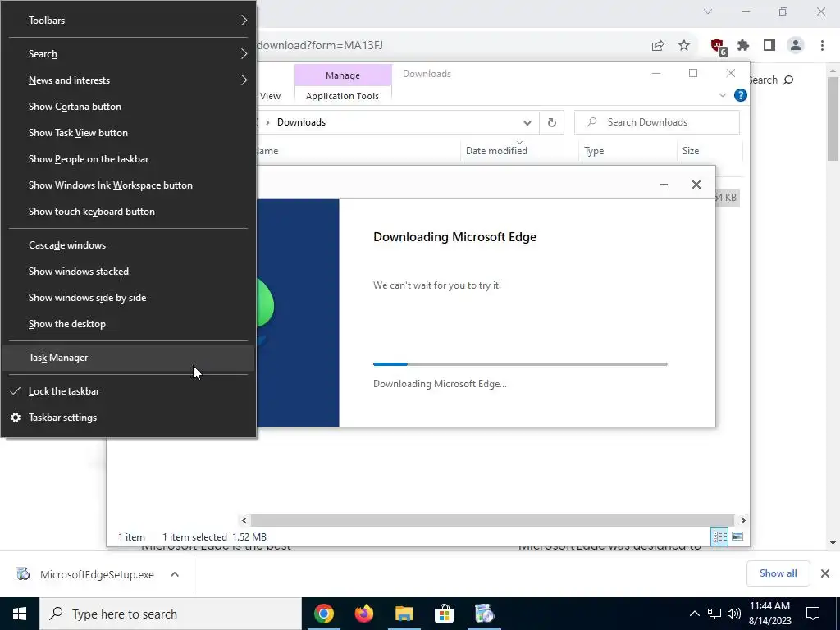Click Downloads in the address breadcrumb

[x=301, y=122]
